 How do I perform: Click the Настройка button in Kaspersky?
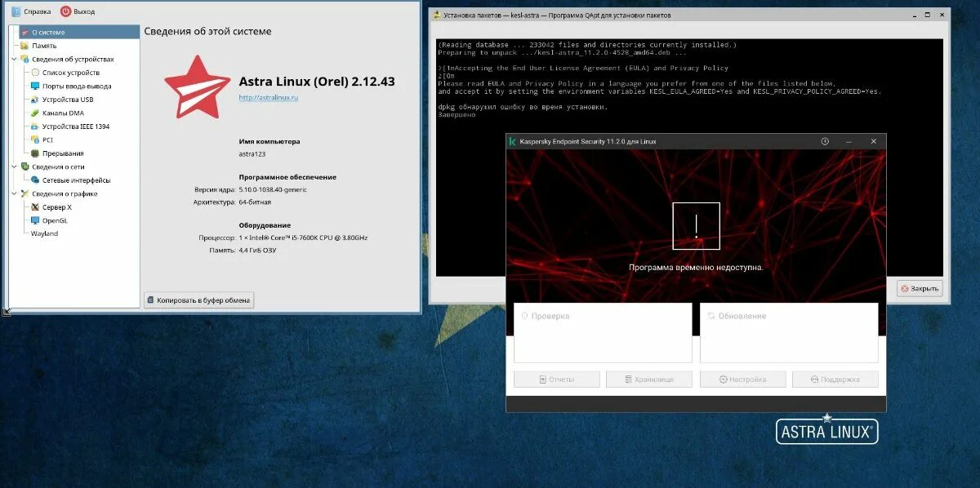[743, 379]
